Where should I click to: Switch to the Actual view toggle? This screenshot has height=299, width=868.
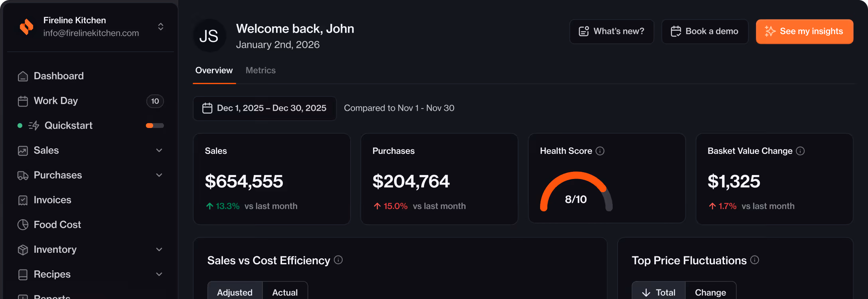[285, 292]
